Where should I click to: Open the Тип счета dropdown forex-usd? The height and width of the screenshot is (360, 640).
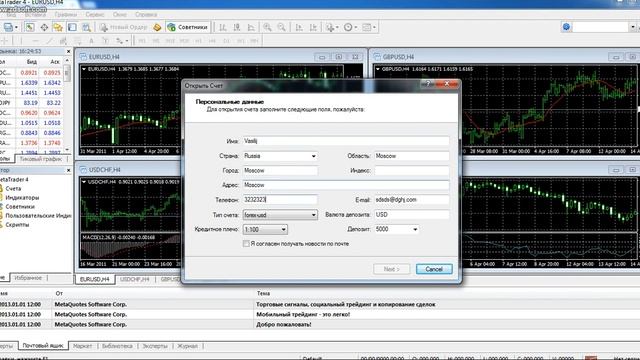(280, 215)
